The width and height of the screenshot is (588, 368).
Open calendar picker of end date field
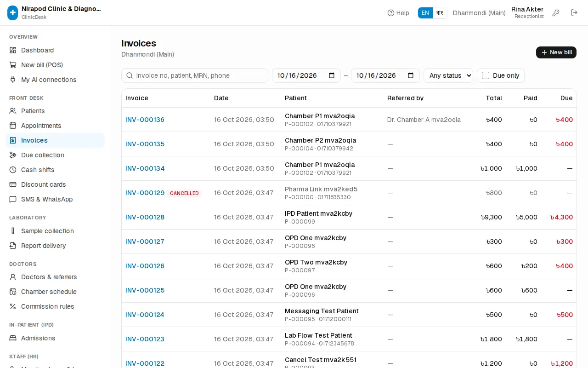411,75
